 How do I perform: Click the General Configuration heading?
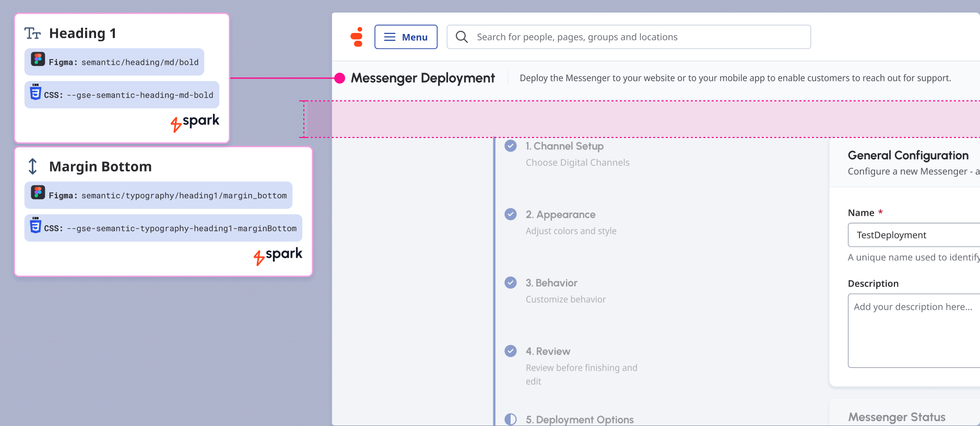908,155
